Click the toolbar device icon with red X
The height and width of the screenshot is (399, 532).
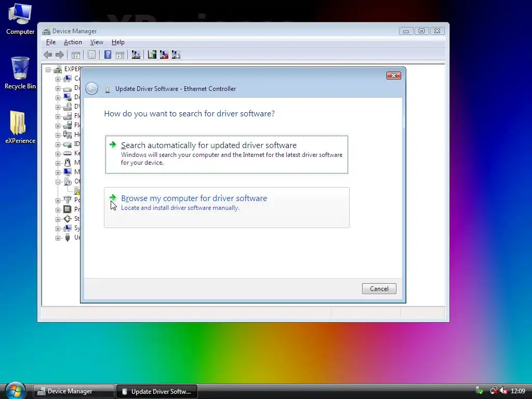[164, 55]
